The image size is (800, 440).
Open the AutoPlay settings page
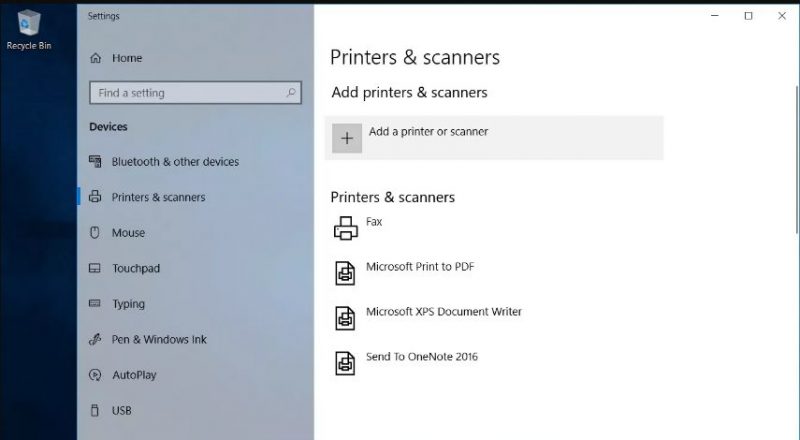tap(134, 375)
